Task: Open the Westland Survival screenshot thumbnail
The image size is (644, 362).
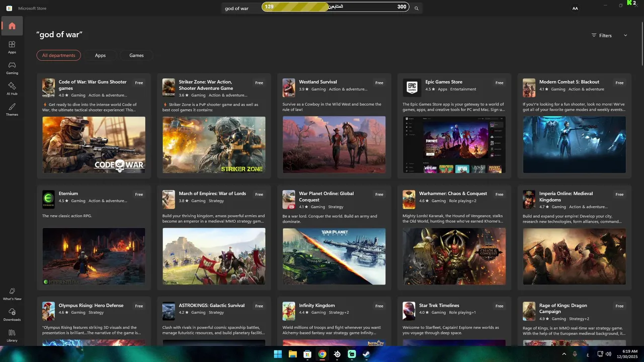Action: [x=334, y=145]
